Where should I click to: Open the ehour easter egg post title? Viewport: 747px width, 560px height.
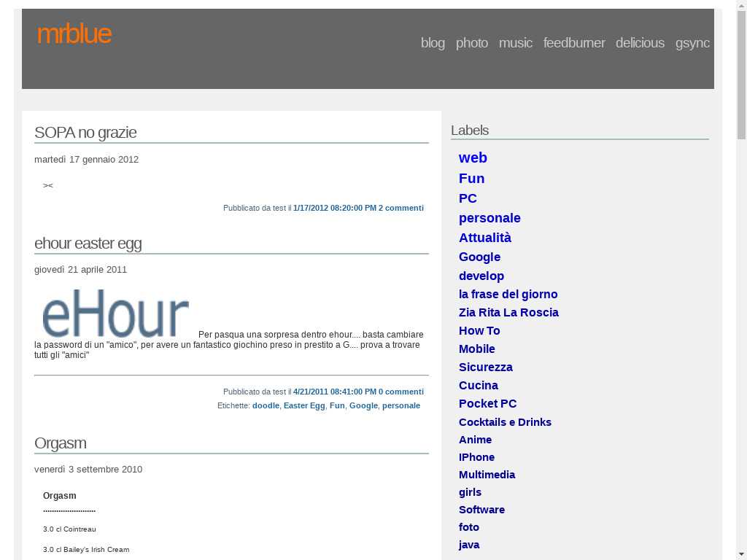(x=88, y=244)
